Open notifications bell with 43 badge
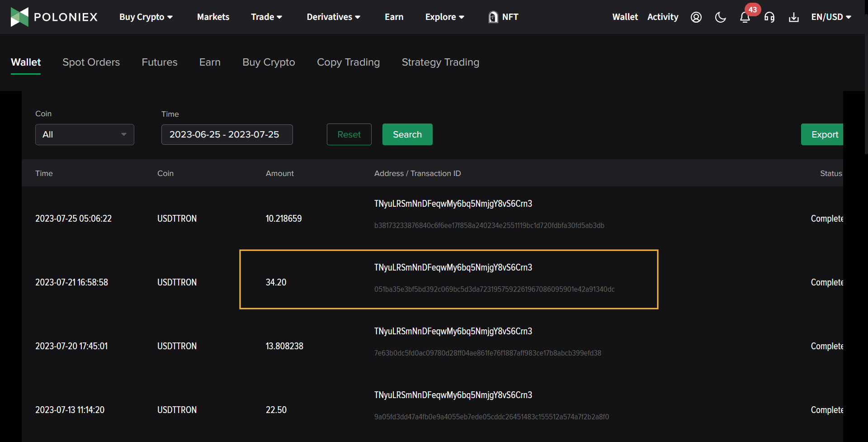Image resolution: width=868 pixels, height=442 pixels. point(745,17)
